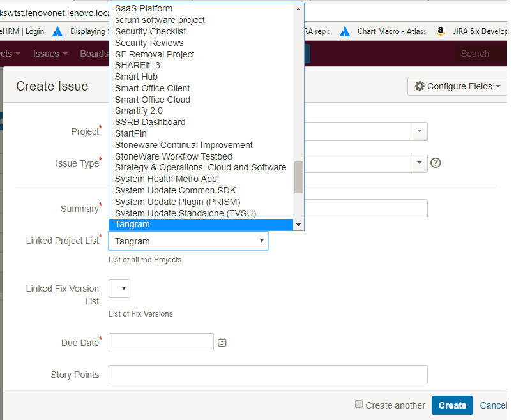Image resolution: width=523 pixels, height=420 pixels.
Task: Click the gear icon in Configure Fields
Action: [x=420, y=86]
